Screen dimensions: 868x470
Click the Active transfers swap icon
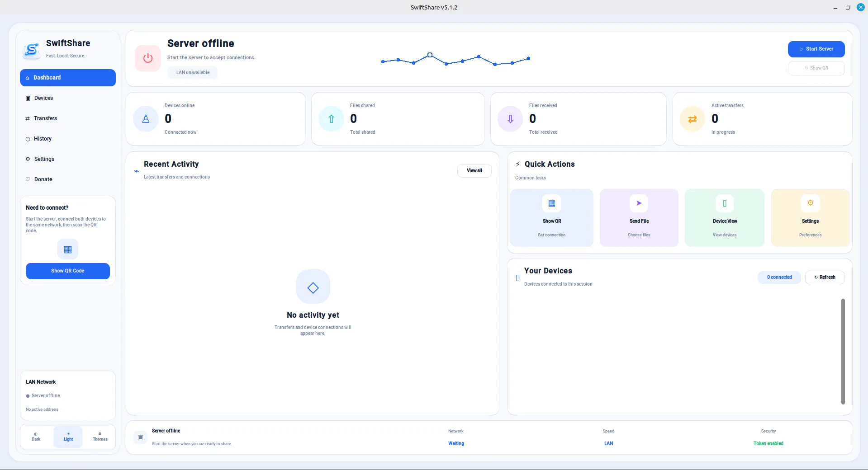693,119
